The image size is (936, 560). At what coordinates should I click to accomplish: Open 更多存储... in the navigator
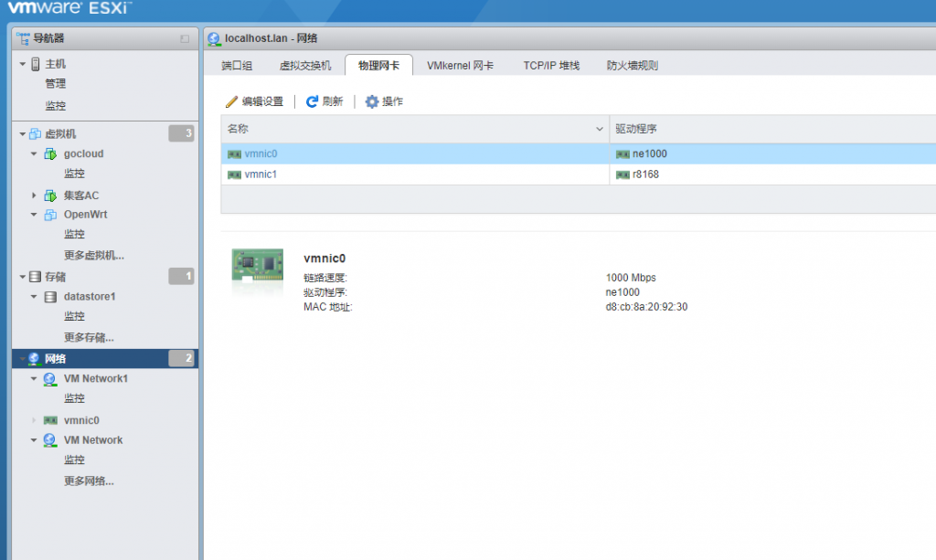pos(89,337)
